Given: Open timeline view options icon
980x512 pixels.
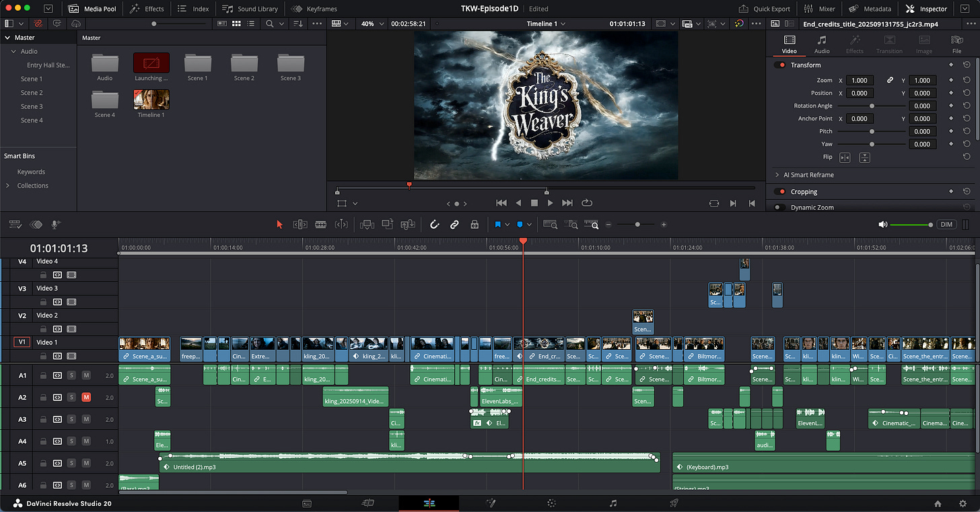Looking at the screenshot, I should [15, 225].
